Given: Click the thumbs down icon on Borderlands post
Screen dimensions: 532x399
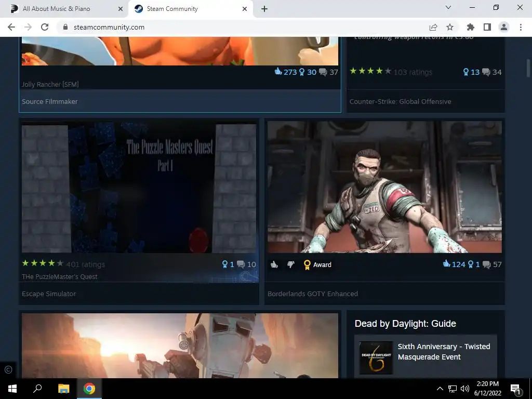Looking at the screenshot, I should (x=291, y=264).
